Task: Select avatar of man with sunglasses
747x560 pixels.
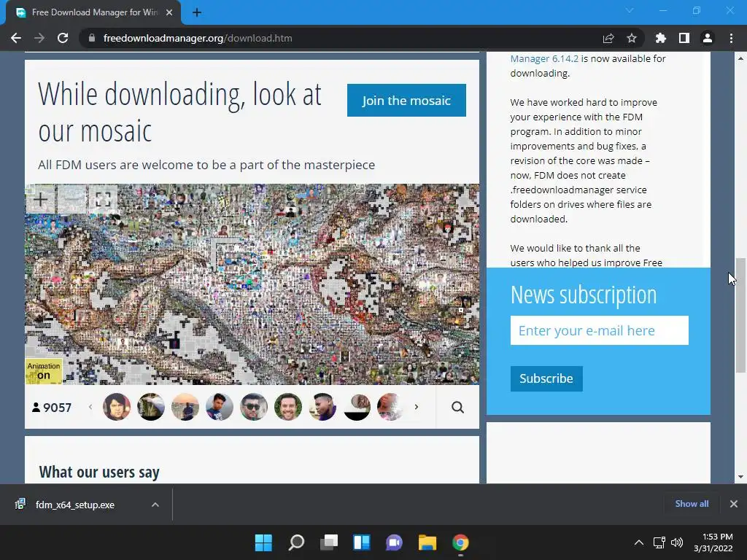Action: pyautogui.click(x=254, y=407)
